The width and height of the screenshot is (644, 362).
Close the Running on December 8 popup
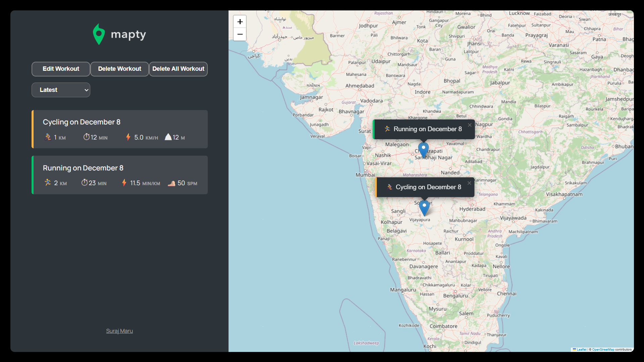click(x=469, y=125)
